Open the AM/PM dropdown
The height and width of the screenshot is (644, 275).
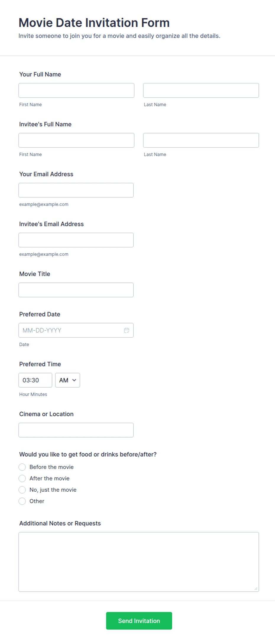pyautogui.click(x=68, y=380)
